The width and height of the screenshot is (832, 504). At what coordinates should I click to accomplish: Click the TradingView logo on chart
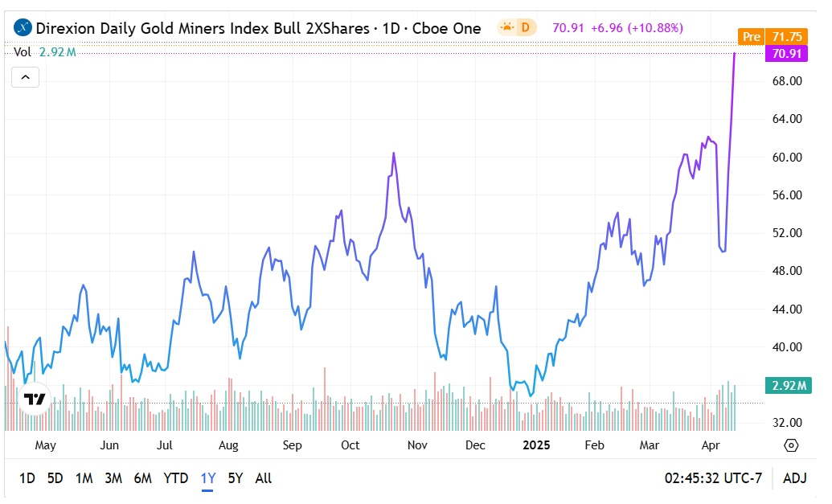pyautogui.click(x=35, y=399)
